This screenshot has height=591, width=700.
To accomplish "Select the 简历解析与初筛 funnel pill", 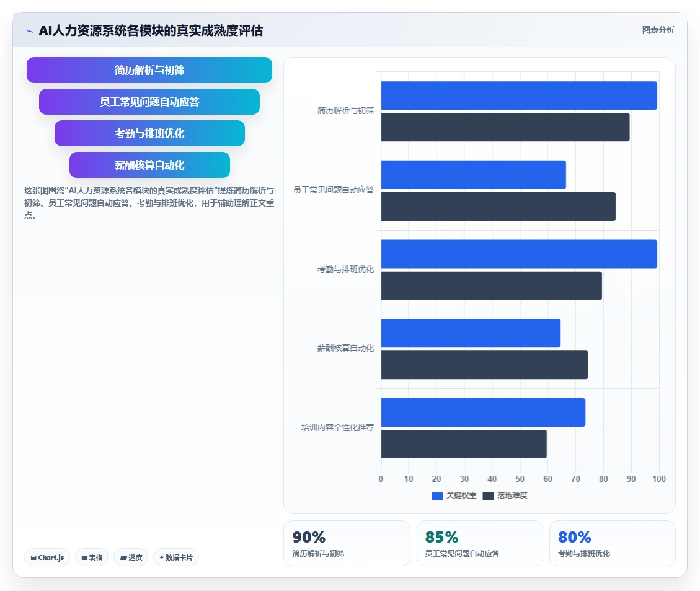I will pos(149,70).
